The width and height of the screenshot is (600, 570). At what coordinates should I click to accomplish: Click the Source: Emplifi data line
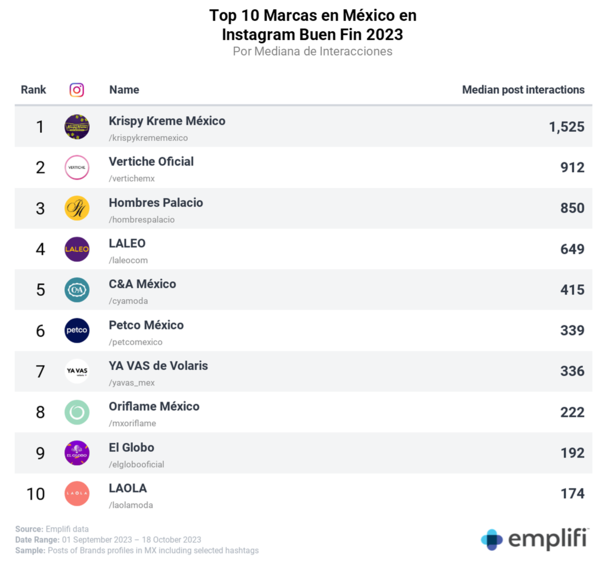(52, 529)
